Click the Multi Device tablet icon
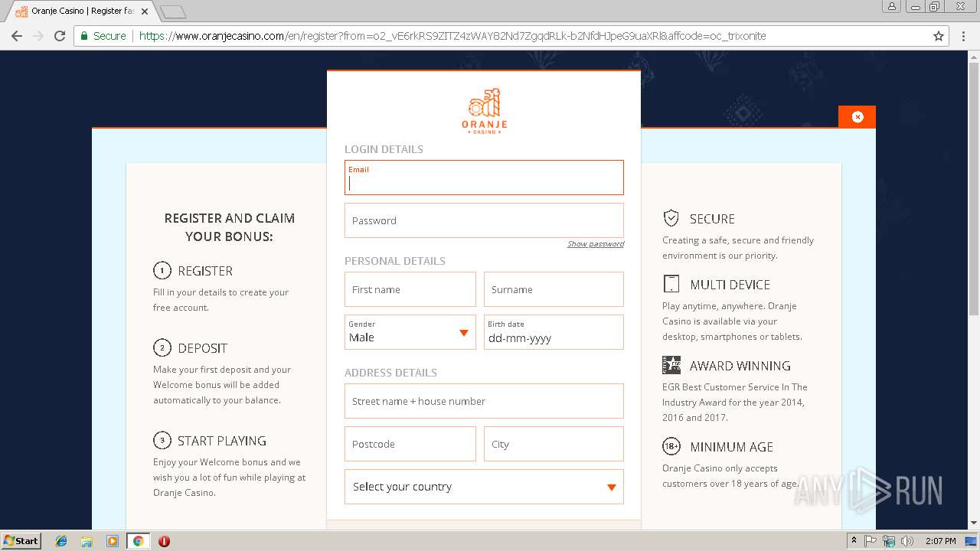 tap(671, 284)
